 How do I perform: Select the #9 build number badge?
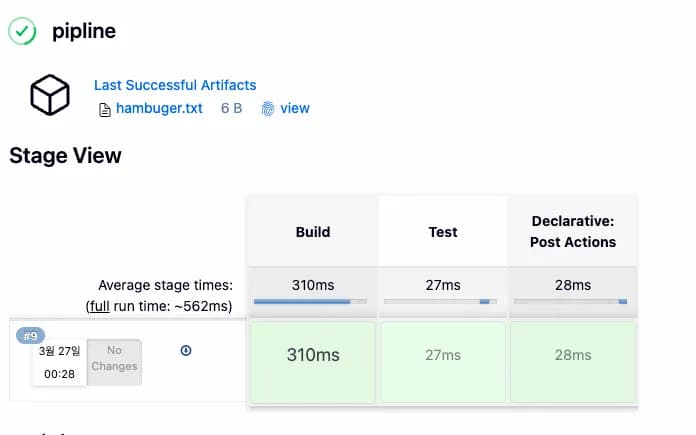(30, 336)
